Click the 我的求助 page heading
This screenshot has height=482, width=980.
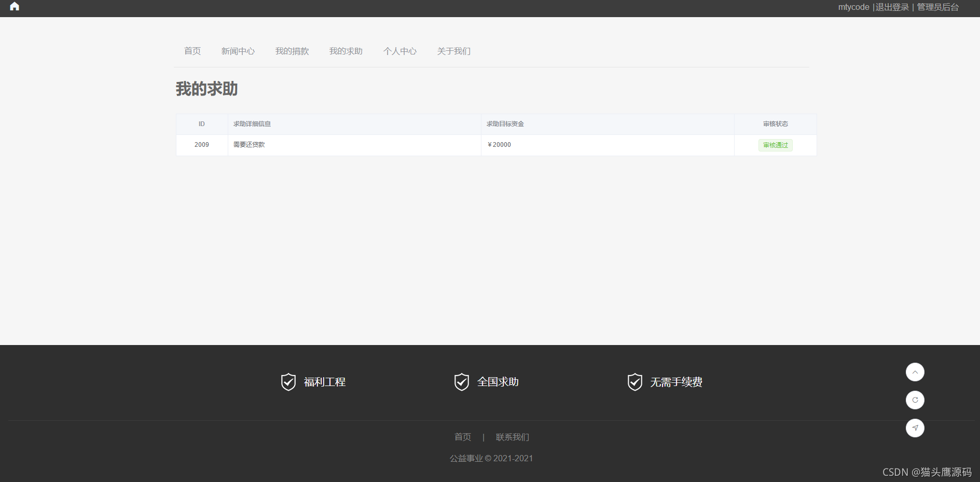coord(206,89)
